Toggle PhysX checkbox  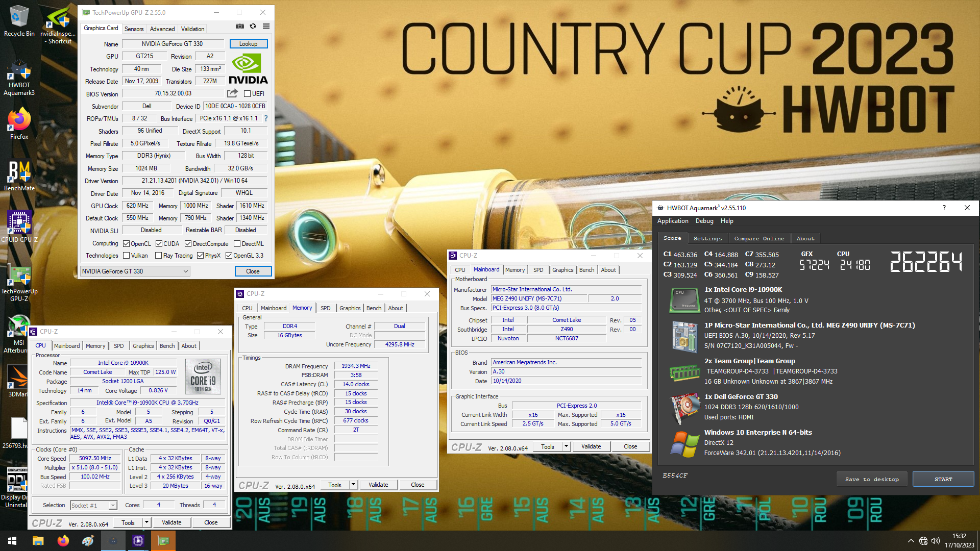(200, 256)
